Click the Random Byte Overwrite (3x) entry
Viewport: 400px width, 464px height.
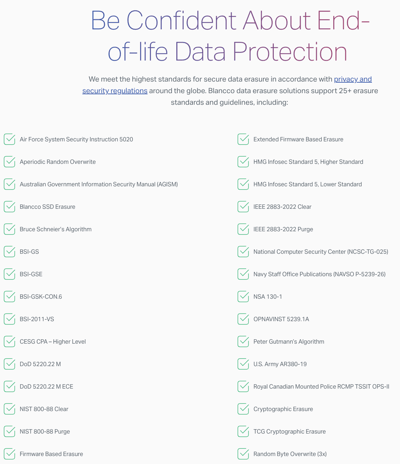coord(290,454)
